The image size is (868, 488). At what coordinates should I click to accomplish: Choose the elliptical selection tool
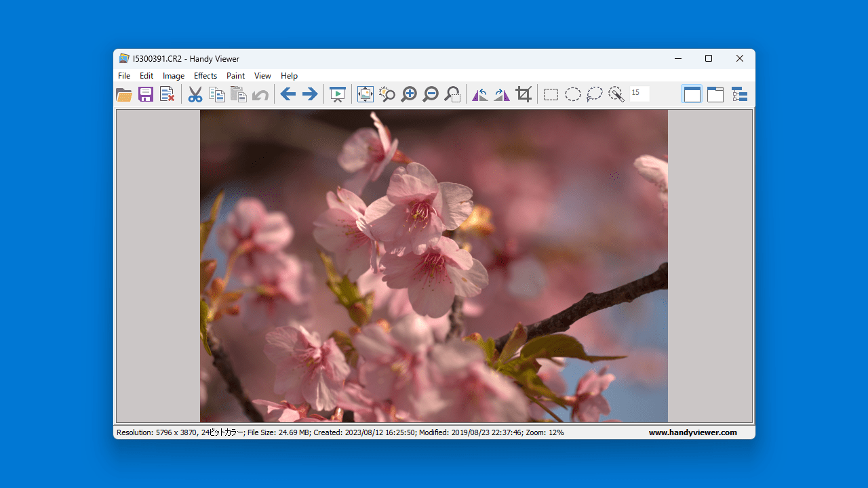tap(573, 94)
